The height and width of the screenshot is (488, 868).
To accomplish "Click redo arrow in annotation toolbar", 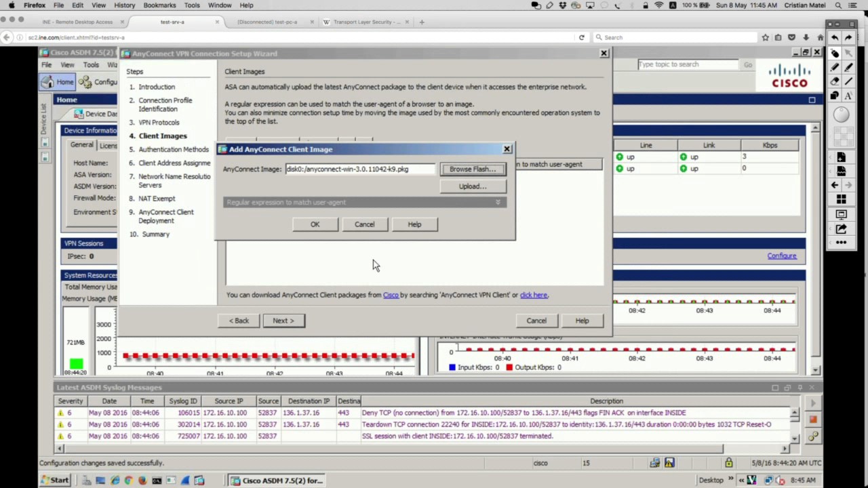I will click(848, 38).
